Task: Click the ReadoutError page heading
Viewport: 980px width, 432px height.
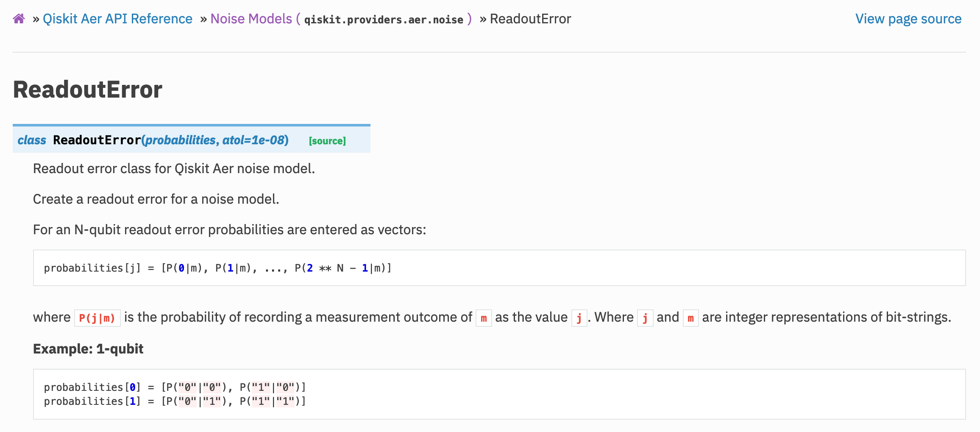Action: click(x=87, y=89)
